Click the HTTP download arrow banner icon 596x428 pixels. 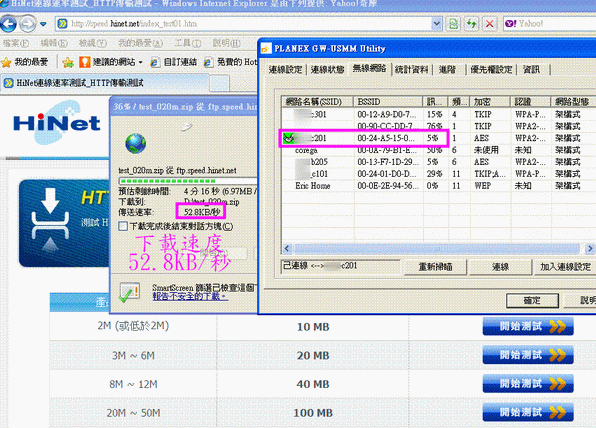pyautogui.click(x=50, y=220)
